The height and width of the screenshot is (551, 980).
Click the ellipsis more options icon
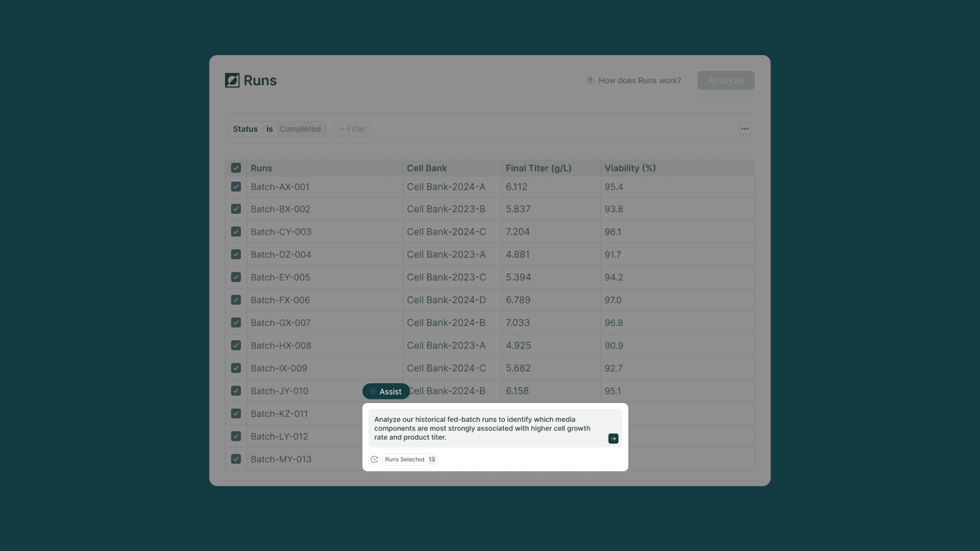[745, 129]
